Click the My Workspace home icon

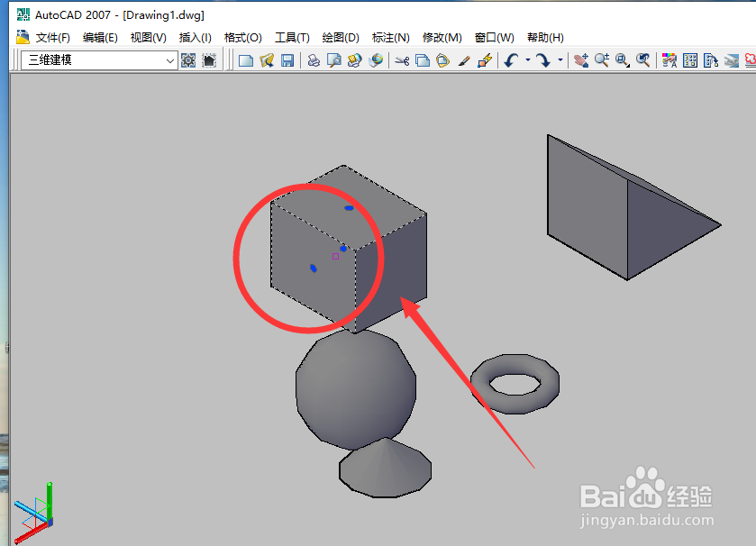[x=209, y=60]
